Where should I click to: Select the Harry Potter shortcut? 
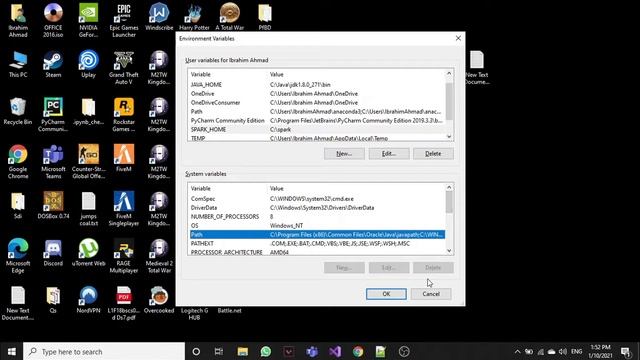coord(194,17)
